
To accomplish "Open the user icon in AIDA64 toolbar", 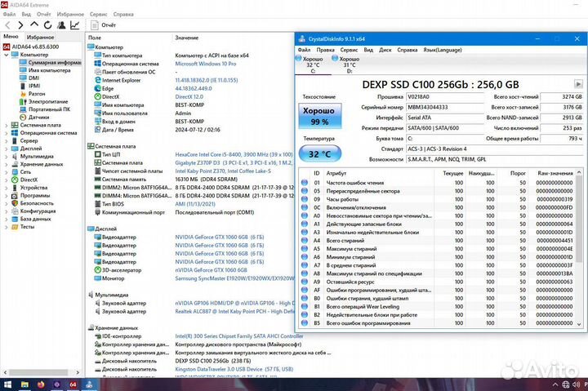I will (61, 25).
